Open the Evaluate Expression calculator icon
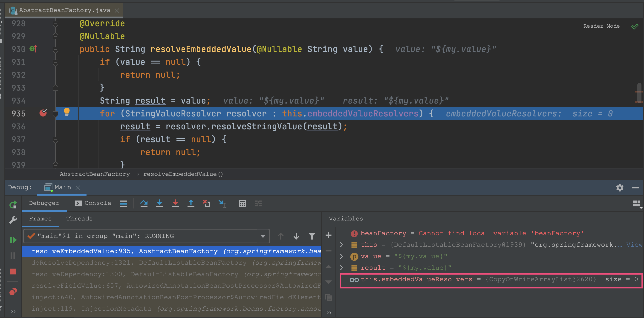Image resolution: width=644 pixels, height=318 pixels. pyautogui.click(x=242, y=203)
